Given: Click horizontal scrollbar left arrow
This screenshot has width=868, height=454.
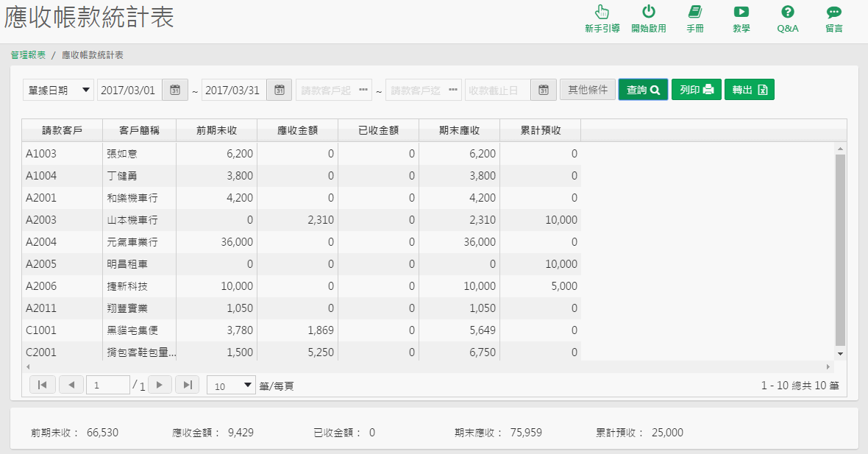Looking at the screenshot, I should pyautogui.click(x=28, y=366).
